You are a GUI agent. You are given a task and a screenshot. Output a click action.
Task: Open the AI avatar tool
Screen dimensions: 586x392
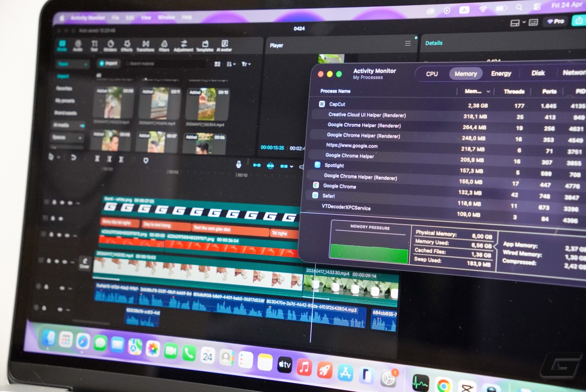click(224, 45)
